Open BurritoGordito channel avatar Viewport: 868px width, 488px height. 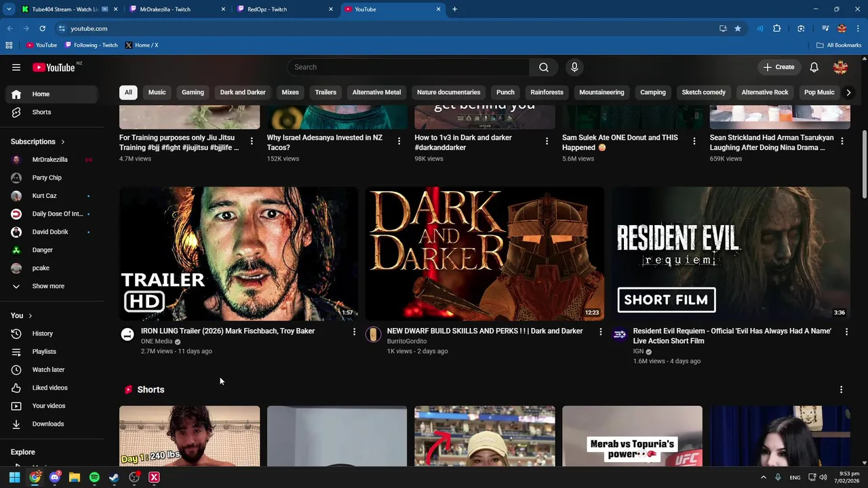[x=373, y=334]
